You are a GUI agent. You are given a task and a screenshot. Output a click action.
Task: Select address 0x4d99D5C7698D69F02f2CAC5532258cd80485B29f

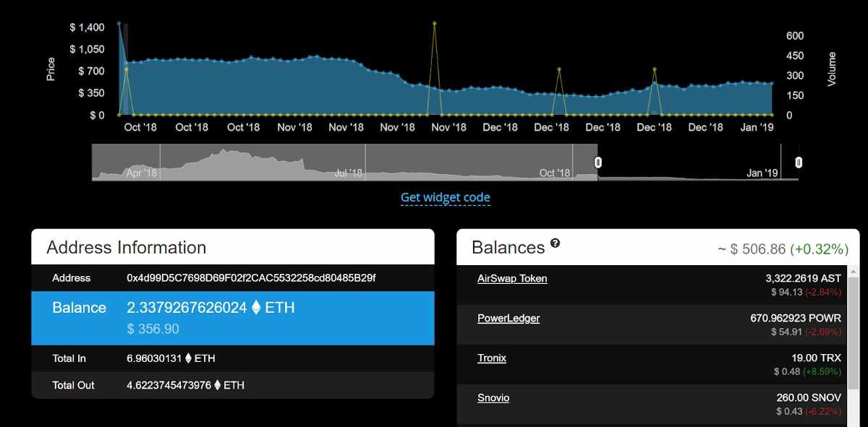(x=251, y=278)
